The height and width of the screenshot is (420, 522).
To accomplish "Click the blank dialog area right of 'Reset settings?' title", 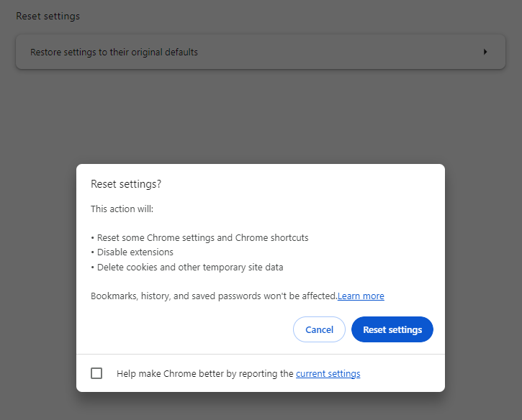I will [x=302, y=184].
